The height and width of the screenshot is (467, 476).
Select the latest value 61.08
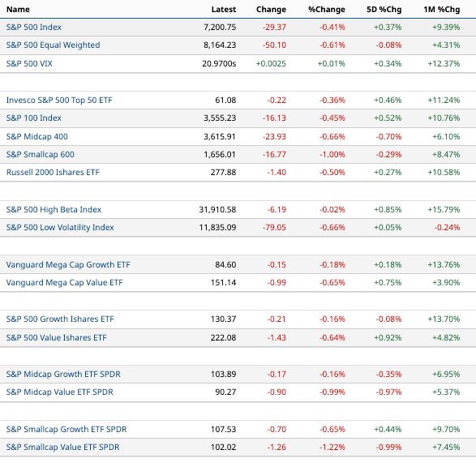225,100
